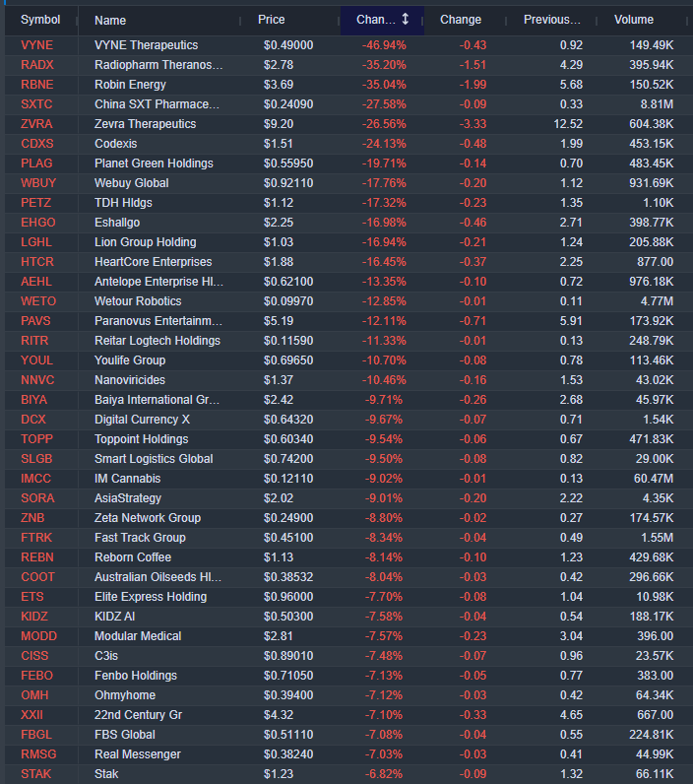The width and height of the screenshot is (693, 784).
Task: Open the SXTC ticker symbol
Action: click(36, 104)
